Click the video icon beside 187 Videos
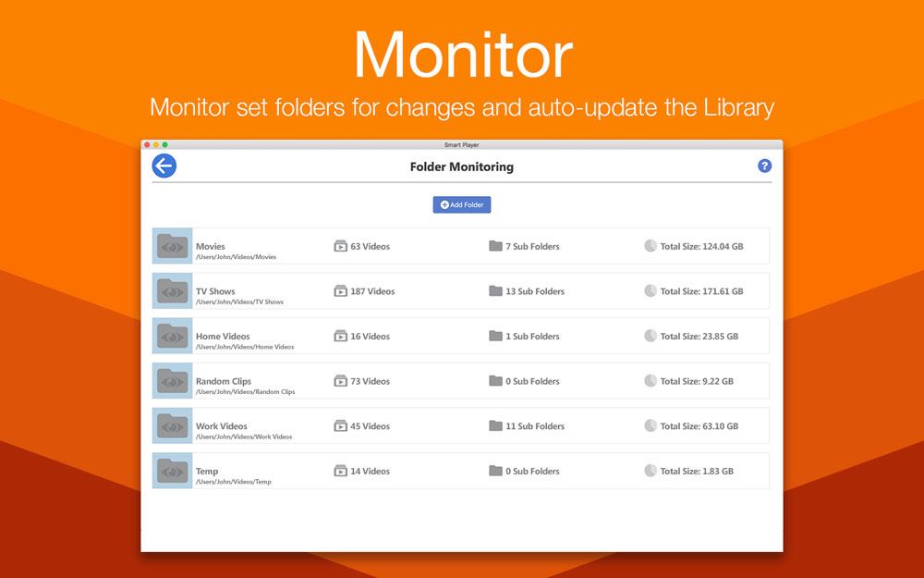Viewport: 924px width, 578px height. click(x=340, y=291)
